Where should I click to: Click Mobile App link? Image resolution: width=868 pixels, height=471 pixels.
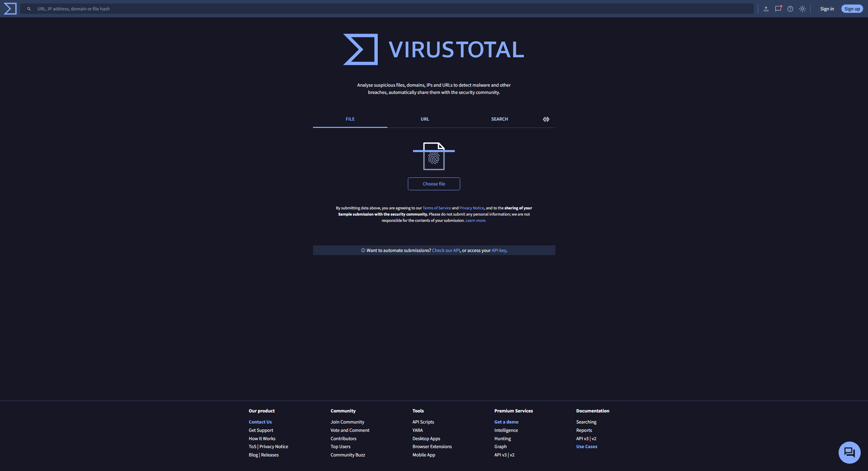coord(424,455)
